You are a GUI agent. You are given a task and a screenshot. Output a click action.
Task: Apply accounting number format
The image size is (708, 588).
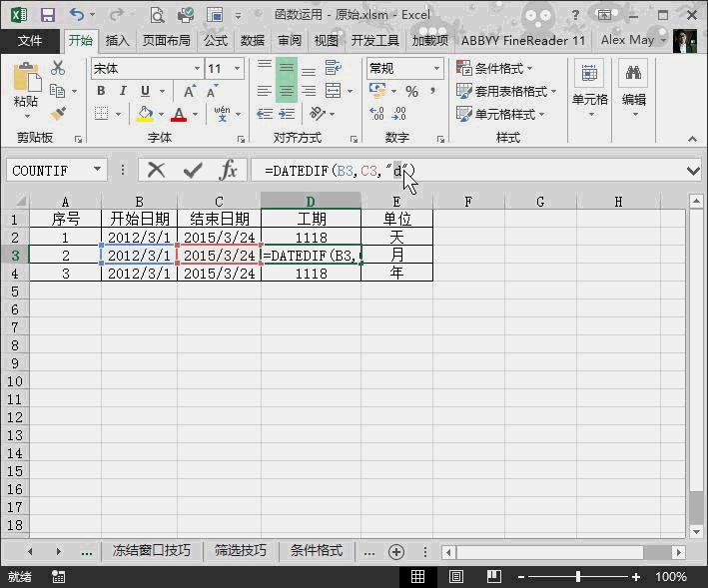pyautogui.click(x=377, y=91)
